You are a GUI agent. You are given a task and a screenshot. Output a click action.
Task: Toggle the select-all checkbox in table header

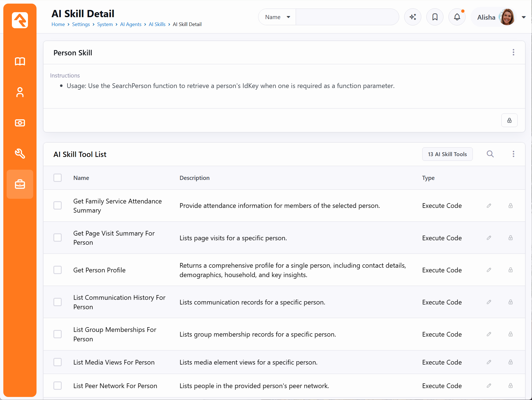point(58,178)
